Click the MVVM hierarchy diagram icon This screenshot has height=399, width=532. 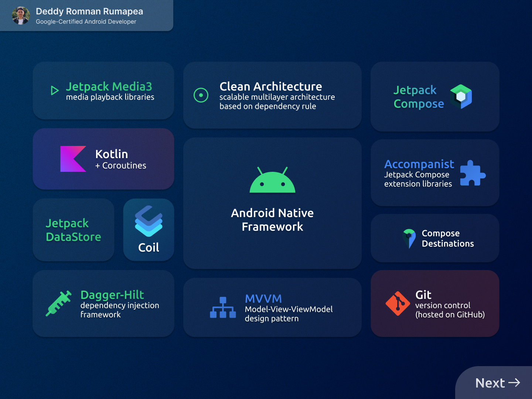point(223,307)
